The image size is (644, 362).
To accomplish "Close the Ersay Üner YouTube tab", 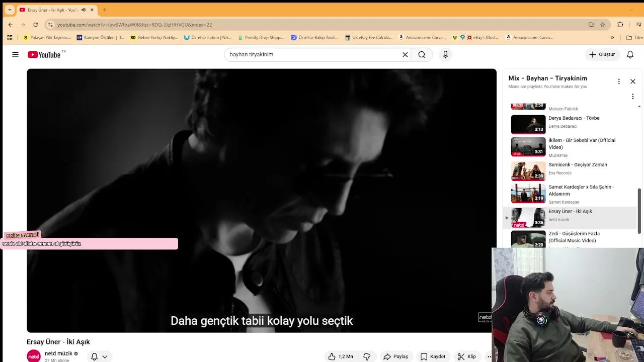I will [92, 10].
